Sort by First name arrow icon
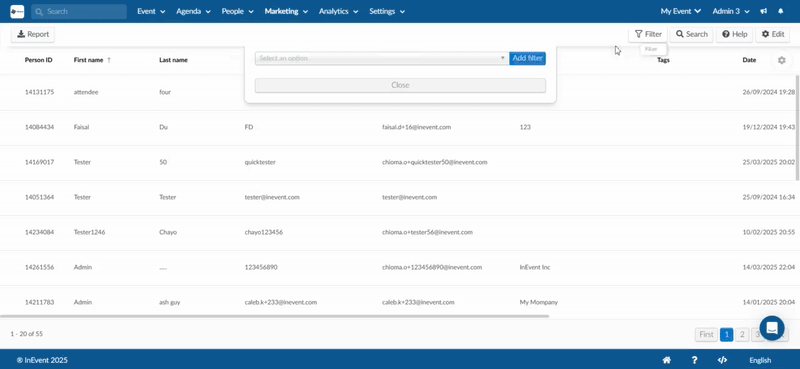The image size is (800, 369). pos(109,60)
